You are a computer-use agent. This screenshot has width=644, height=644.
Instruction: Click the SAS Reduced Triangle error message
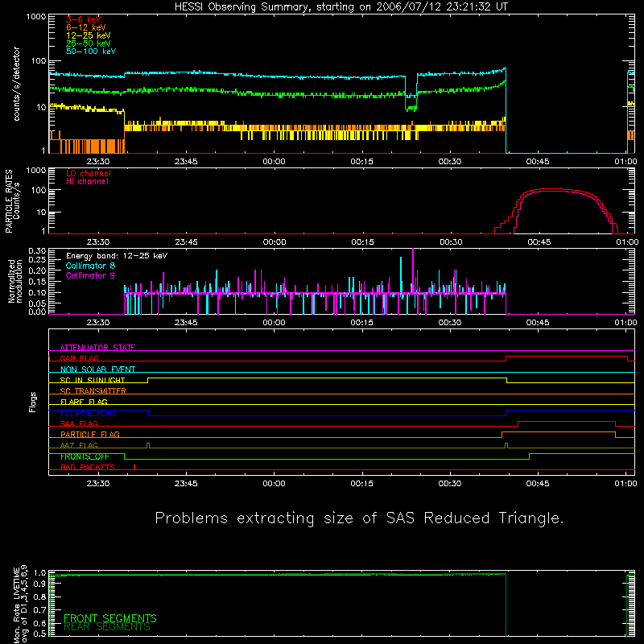point(359,518)
